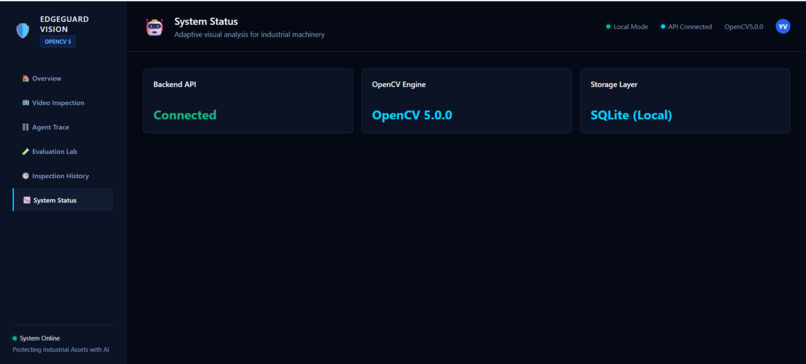Click the System Status page title

[x=206, y=22]
